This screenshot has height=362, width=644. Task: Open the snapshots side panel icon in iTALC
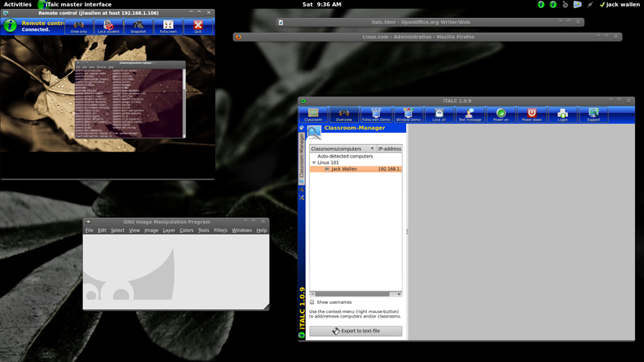[x=301, y=189]
